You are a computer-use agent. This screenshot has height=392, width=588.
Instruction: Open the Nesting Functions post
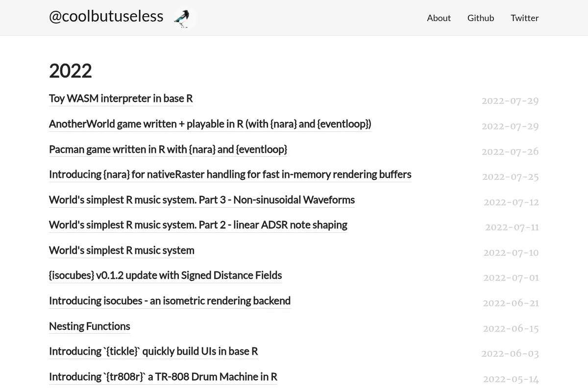click(90, 326)
